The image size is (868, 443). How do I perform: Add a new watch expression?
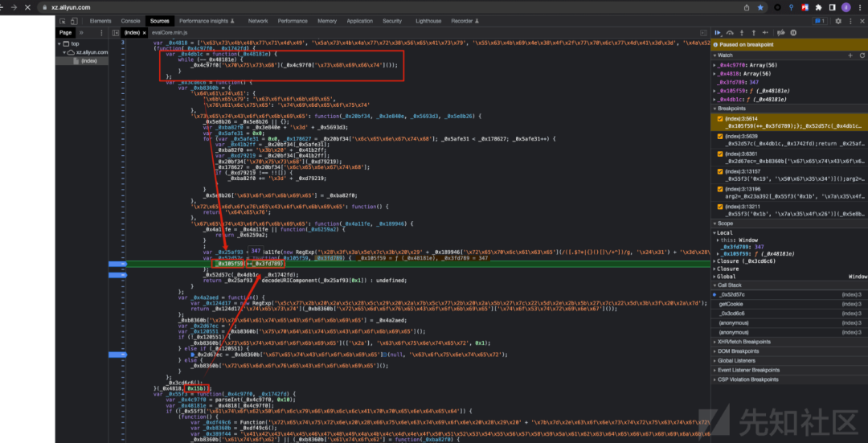(x=850, y=55)
